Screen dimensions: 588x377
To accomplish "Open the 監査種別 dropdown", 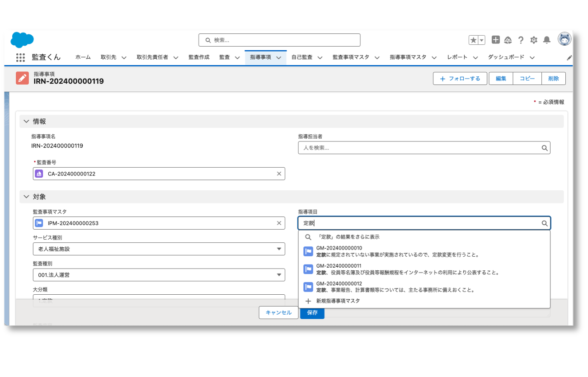I will (159, 275).
